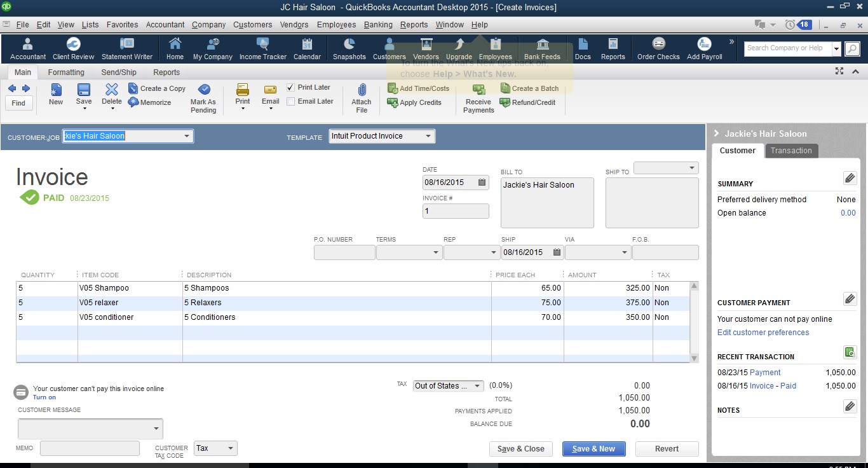Open the REP dropdown
This screenshot has height=468, width=868.
click(494, 252)
